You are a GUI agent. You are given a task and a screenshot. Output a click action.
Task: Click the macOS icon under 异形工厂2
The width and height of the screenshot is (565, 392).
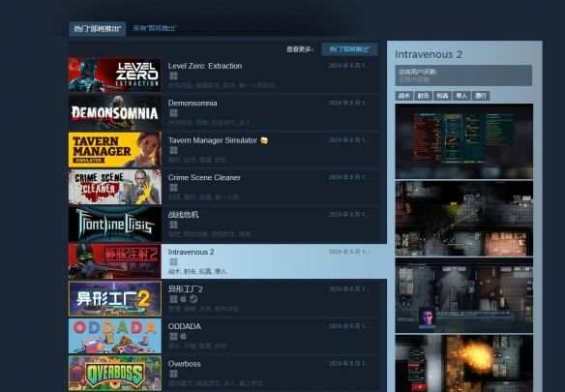tap(183, 299)
